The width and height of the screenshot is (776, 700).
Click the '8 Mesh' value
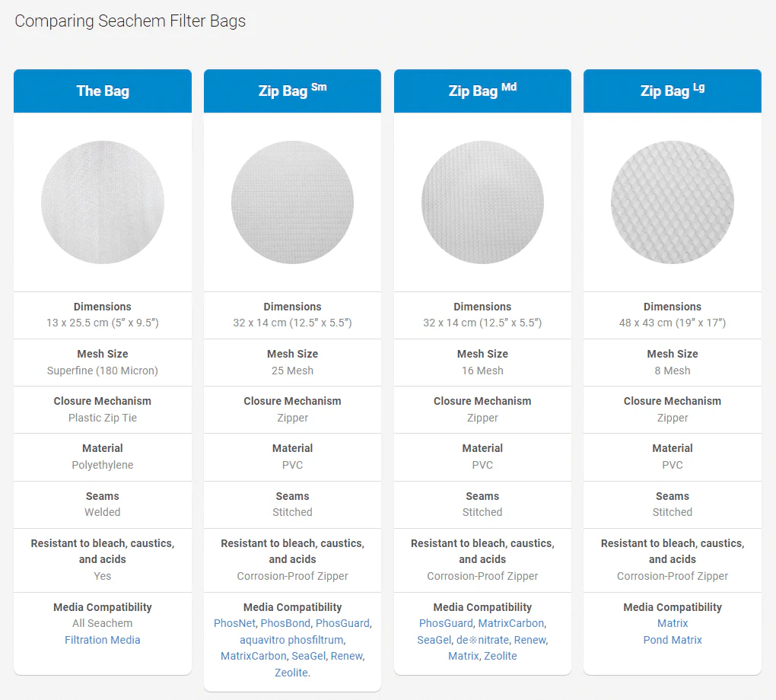[x=672, y=371]
